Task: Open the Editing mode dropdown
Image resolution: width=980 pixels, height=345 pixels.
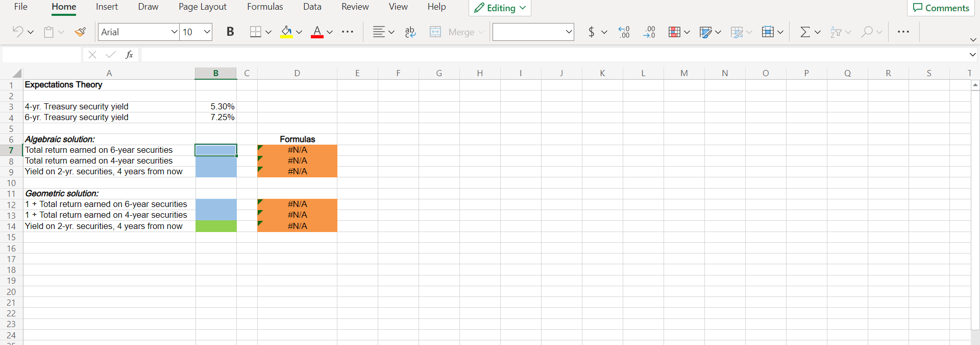Action: 500,8
